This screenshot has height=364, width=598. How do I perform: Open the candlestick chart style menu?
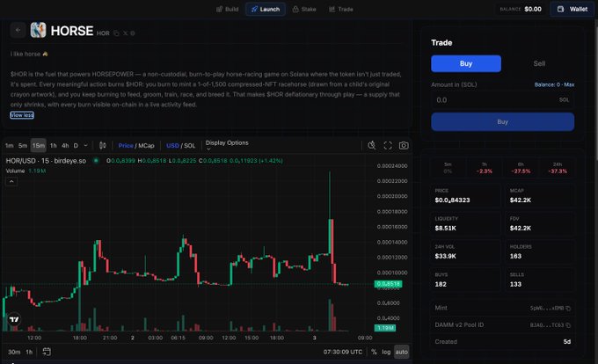(103, 146)
